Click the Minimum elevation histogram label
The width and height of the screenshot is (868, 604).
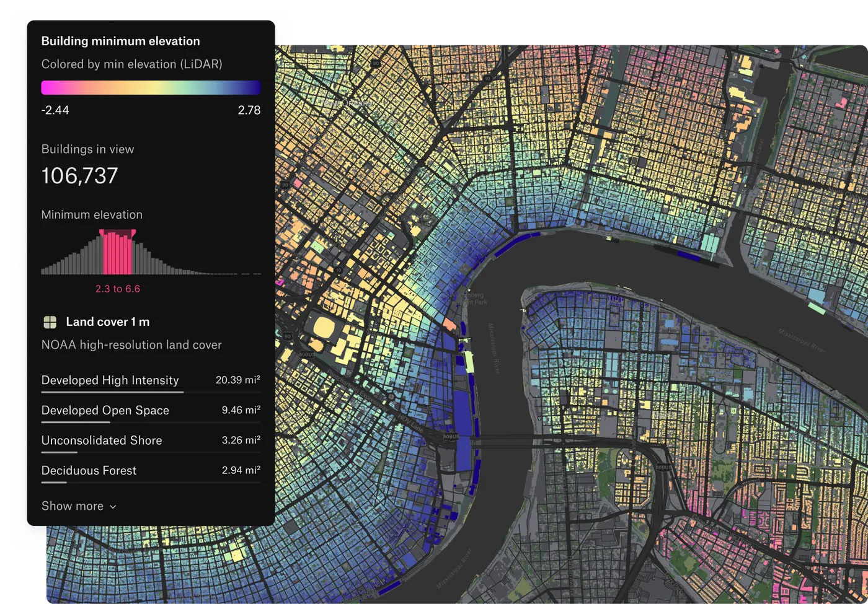point(92,215)
